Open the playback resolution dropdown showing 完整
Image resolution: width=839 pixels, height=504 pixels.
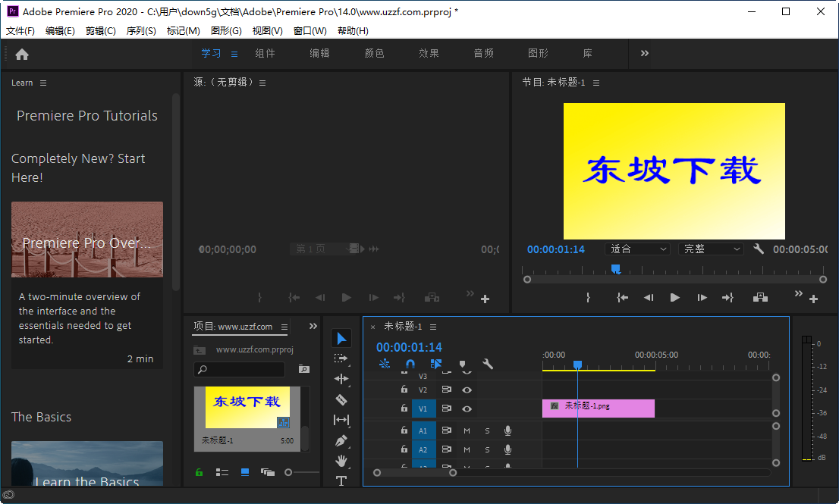click(x=710, y=249)
